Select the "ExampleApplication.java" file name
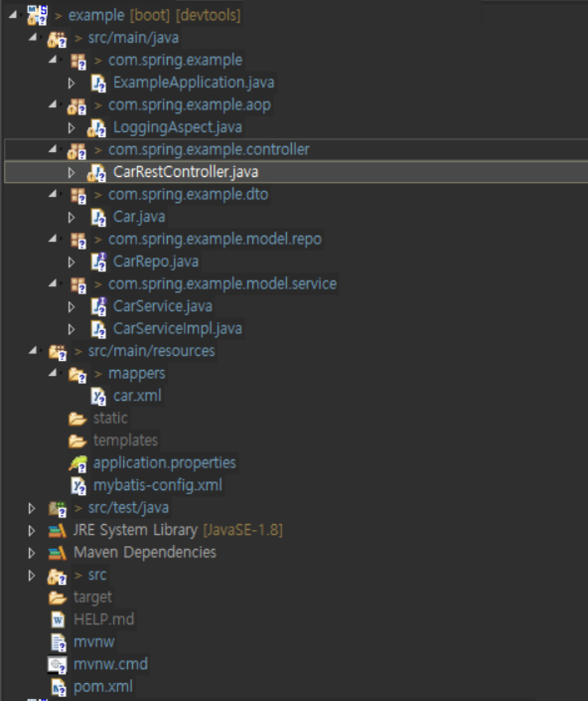This screenshot has width=588, height=701. (x=193, y=83)
